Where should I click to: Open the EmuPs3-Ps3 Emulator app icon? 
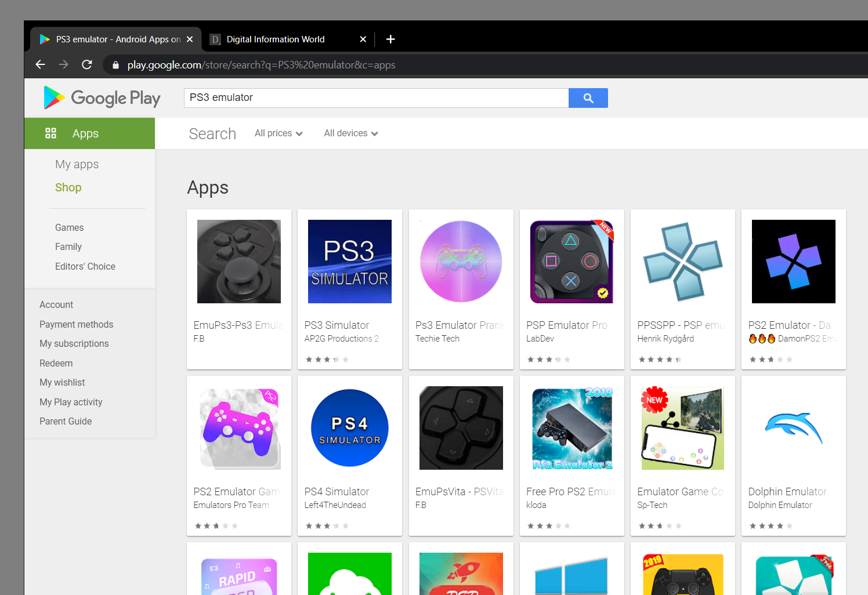[x=239, y=262]
